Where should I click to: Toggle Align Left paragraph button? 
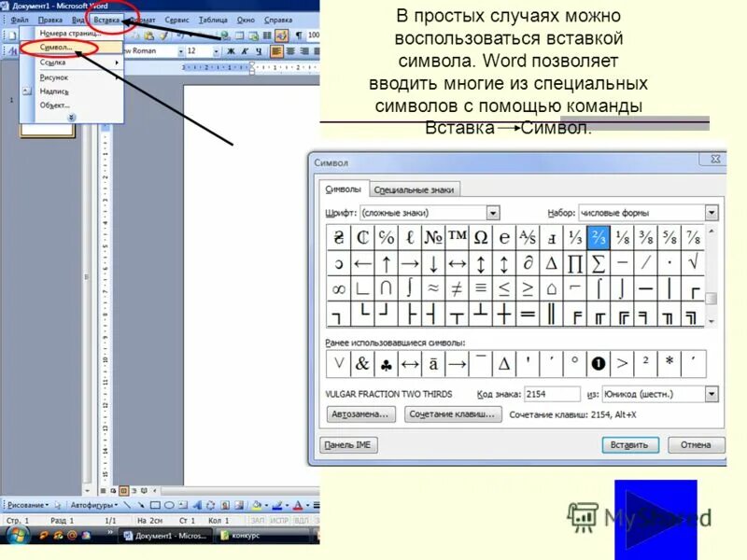point(276,51)
